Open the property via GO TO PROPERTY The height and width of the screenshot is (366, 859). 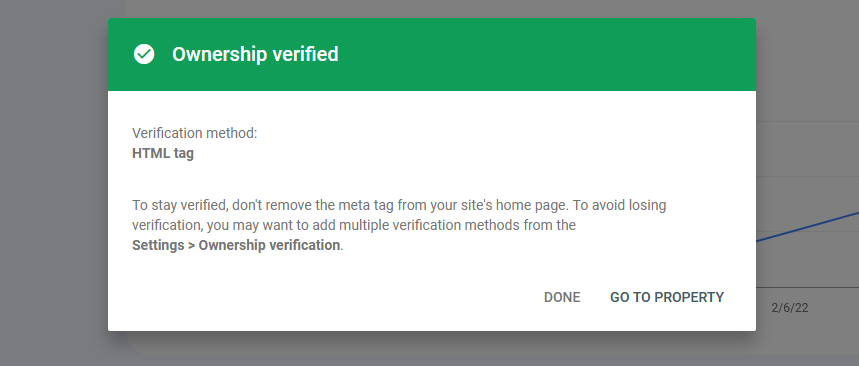(x=667, y=298)
